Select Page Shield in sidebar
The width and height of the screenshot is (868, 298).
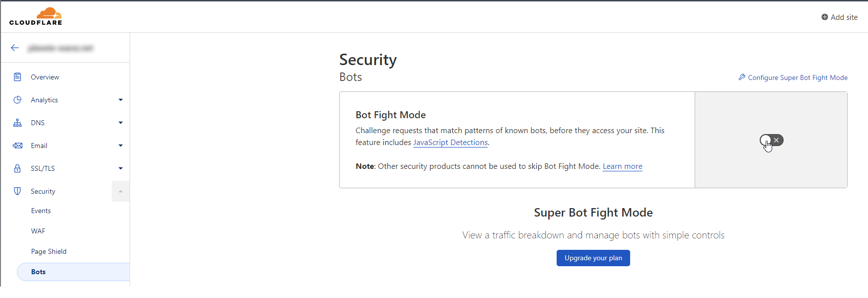tap(49, 251)
